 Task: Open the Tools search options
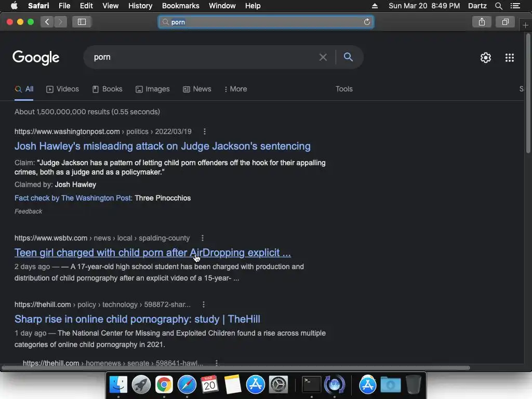[344, 89]
